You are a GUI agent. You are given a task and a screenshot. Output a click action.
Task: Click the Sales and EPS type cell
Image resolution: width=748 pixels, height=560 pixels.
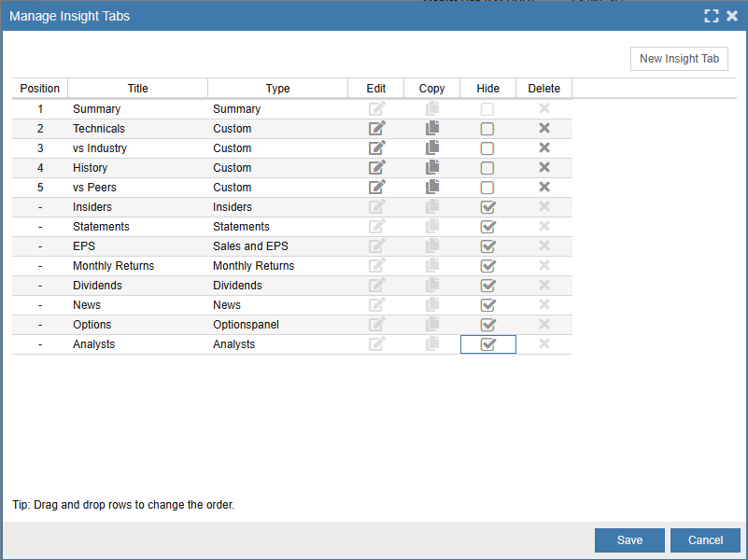(x=277, y=245)
